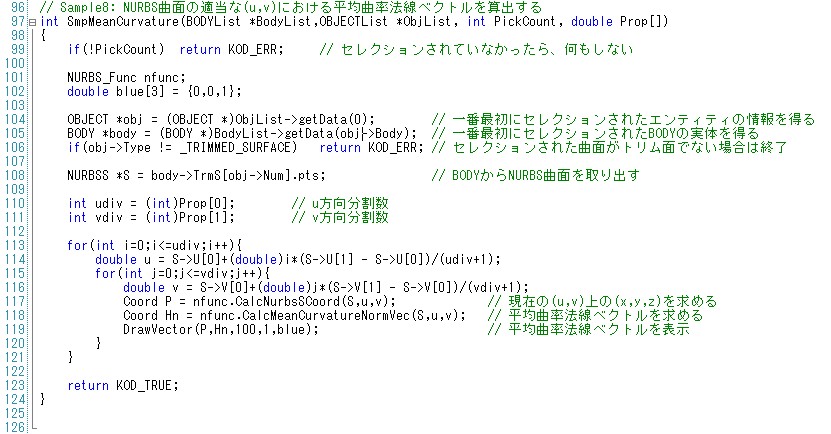831x434 pixels.
Task: Click the inner for loop header with vdiv
Action: tap(182, 273)
